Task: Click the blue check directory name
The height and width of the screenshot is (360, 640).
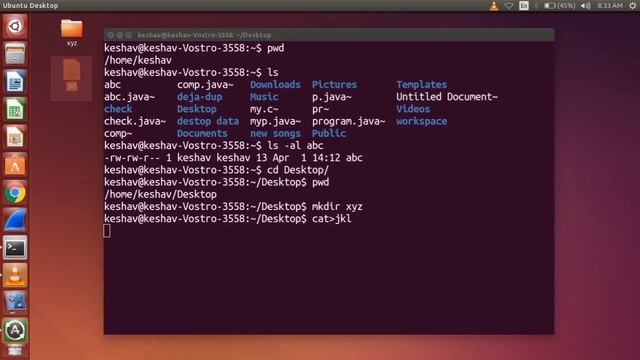Action: 118,109
